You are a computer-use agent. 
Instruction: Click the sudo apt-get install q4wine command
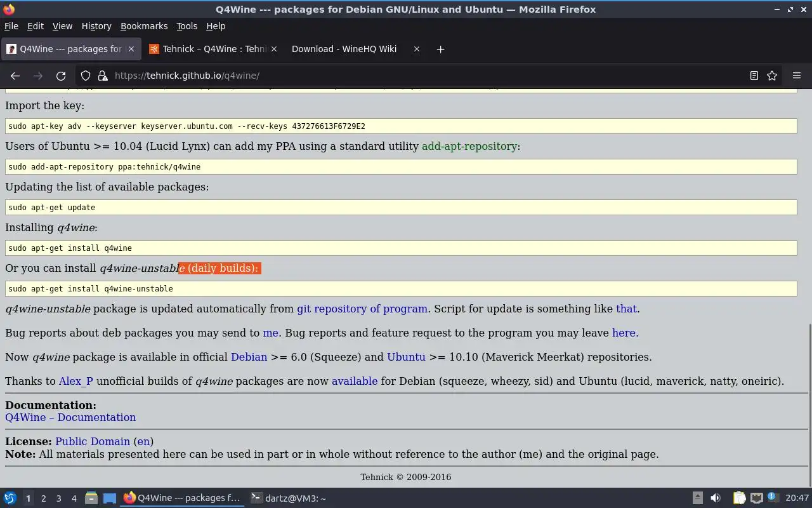pos(401,248)
